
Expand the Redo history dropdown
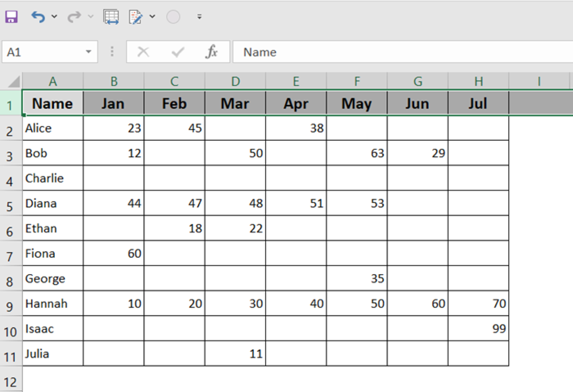[90, 16]
